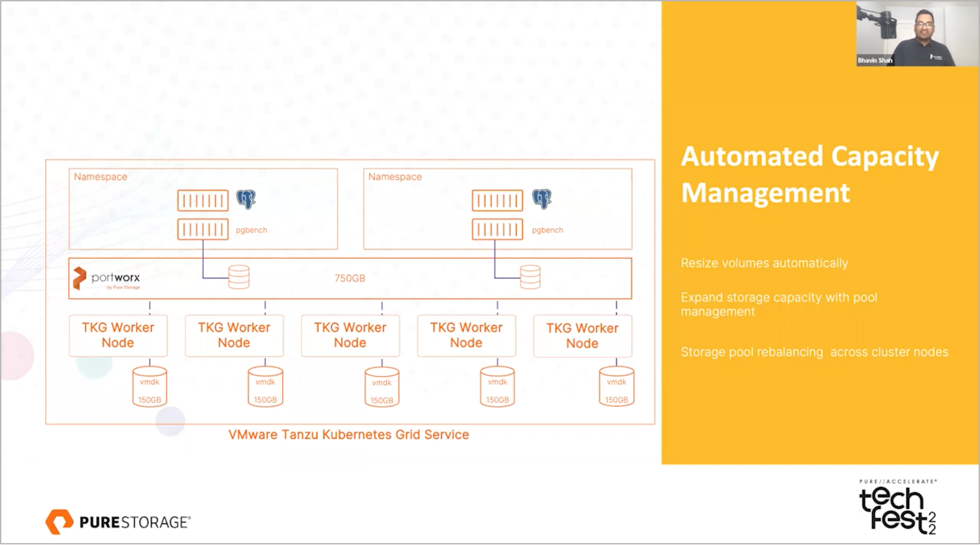Image resolution: width=980 pixels, height=545 pixels.
Task: Click the fifth TKG Worker Node box
Action: click(x=582, y=336)
